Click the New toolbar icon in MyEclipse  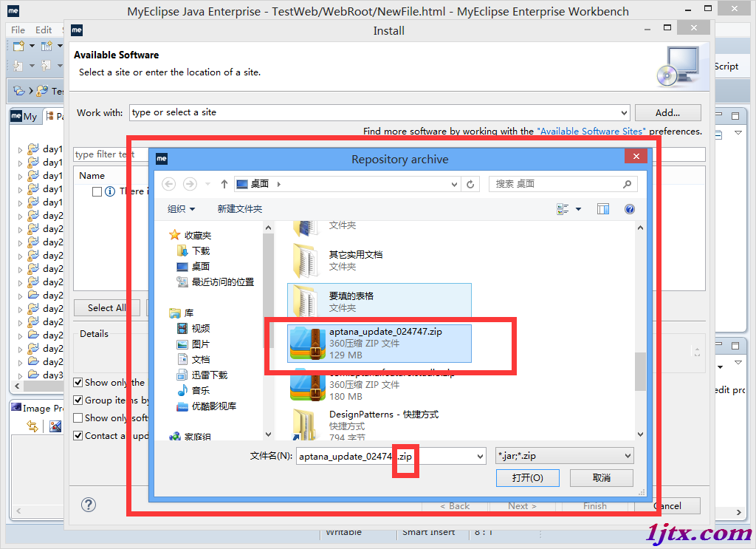[x=18, y=46]
